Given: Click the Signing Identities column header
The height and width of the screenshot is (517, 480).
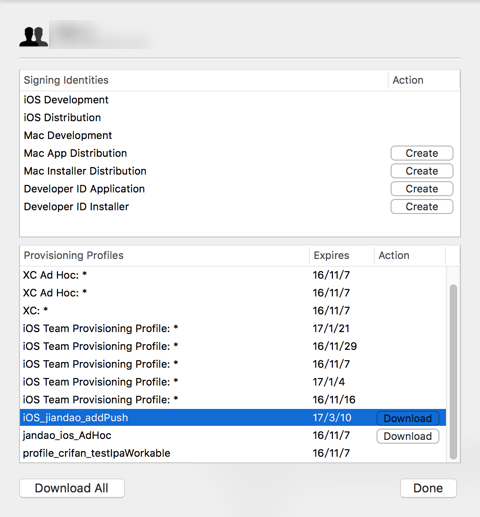Looking at the screenshot, I should tap(204, 80).
